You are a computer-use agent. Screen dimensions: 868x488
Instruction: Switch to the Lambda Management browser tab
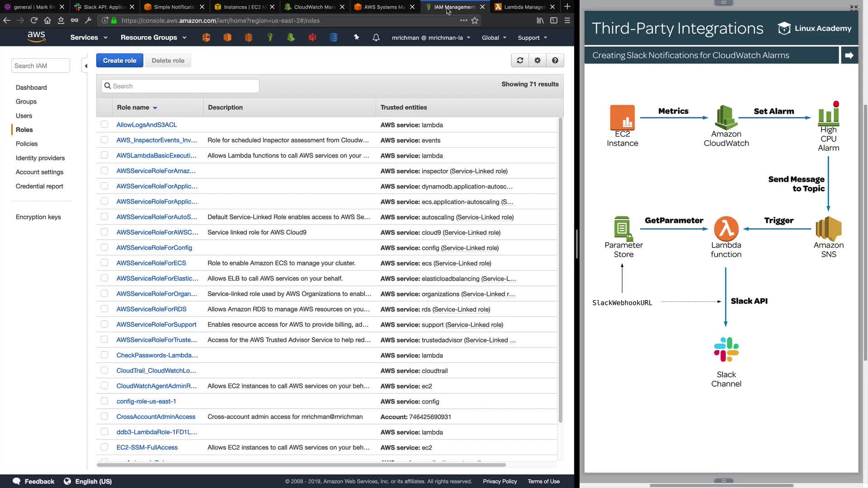coord(524,7)
